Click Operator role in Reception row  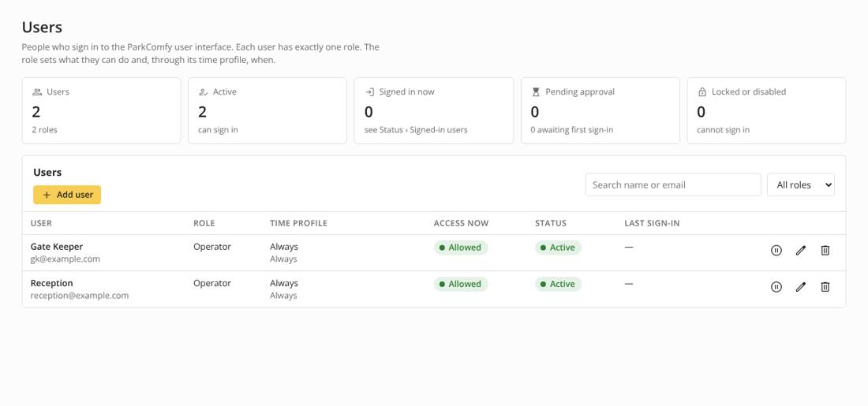[212, 283]
